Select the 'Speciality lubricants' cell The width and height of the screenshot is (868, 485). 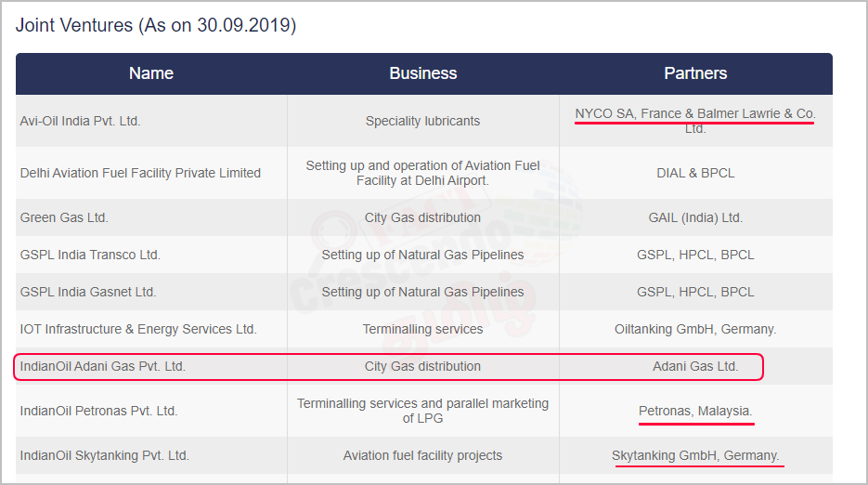pyautogui.click(x=423, y=121)
